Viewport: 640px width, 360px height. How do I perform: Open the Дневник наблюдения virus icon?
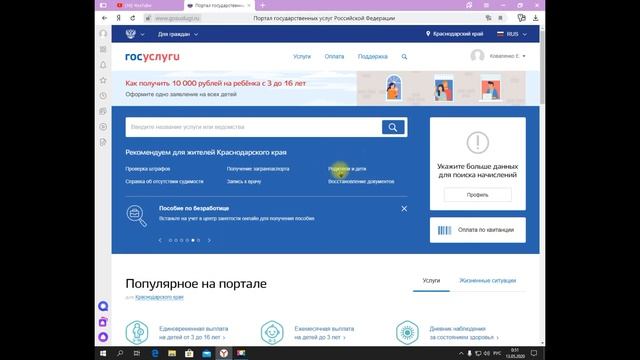click(407, 332)
